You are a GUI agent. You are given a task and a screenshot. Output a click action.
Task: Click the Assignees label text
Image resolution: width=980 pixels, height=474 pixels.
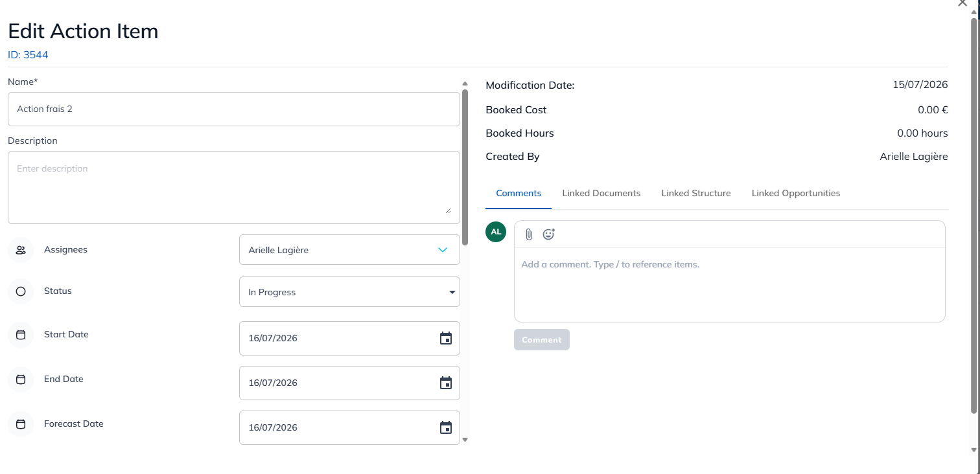click(65, 250)
